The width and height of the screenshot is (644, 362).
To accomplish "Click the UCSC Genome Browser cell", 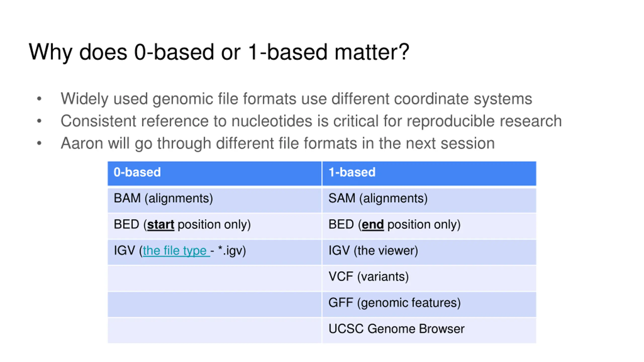I will click(x=429, y=331).
